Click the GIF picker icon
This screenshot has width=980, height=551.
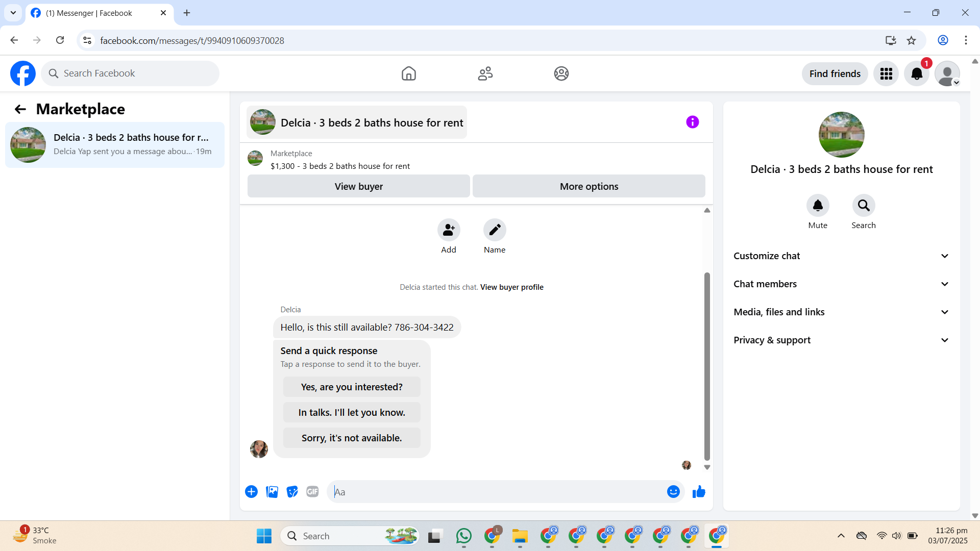(x=312, y=492)
